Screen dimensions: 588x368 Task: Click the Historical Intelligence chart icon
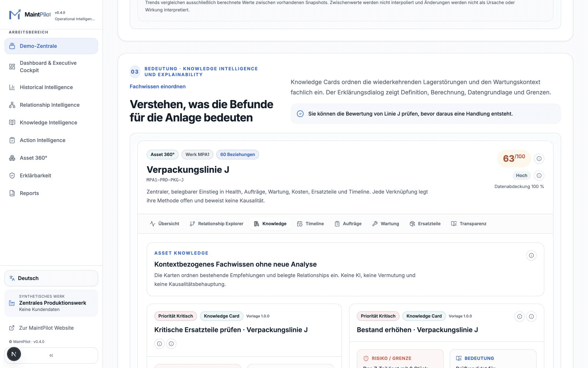pos(12,87)
